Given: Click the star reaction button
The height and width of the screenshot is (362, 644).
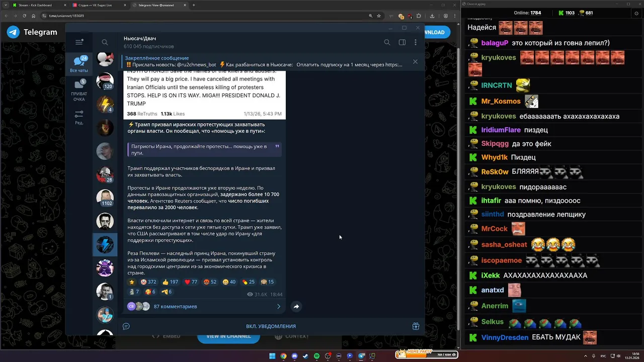Looking at the screenshot, I should click(x=132, y=282).
